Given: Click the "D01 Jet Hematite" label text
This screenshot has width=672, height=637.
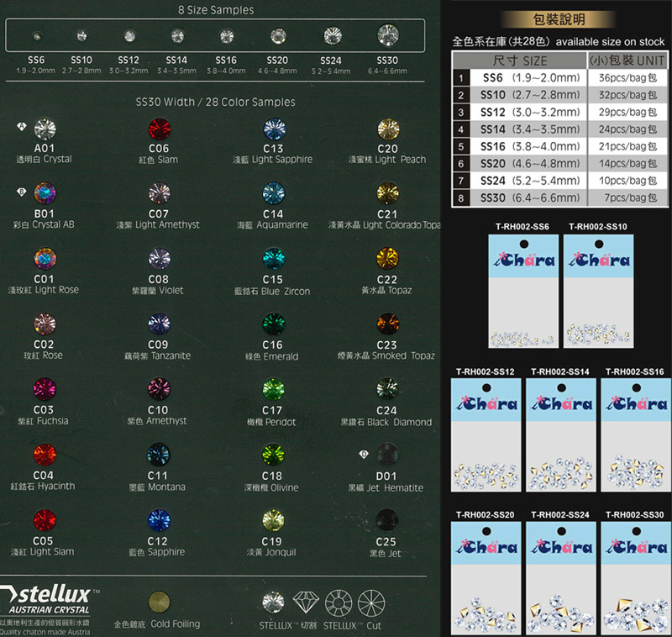Looking at the screenshot, I should coord(386,482).
